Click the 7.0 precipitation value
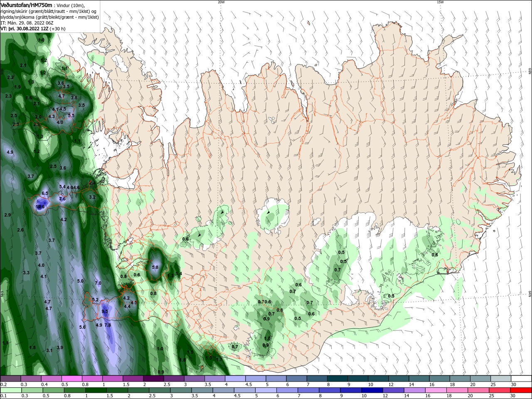The width and height of the screenshot is (532, 399). (98, 283)
